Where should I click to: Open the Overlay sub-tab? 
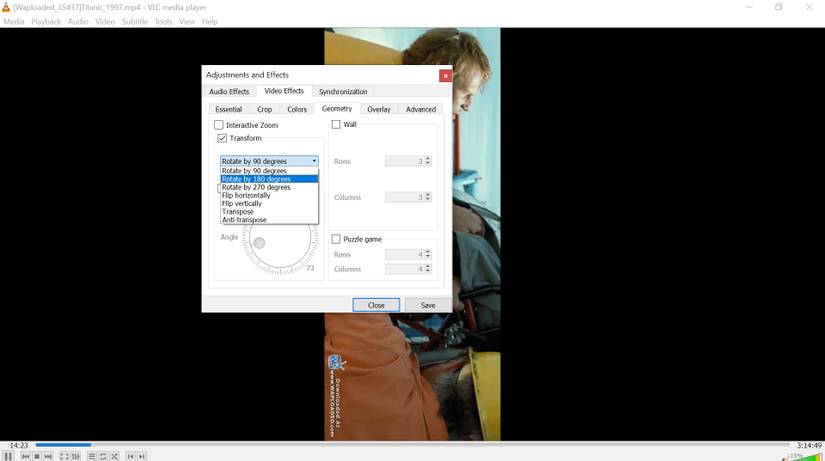379,109
